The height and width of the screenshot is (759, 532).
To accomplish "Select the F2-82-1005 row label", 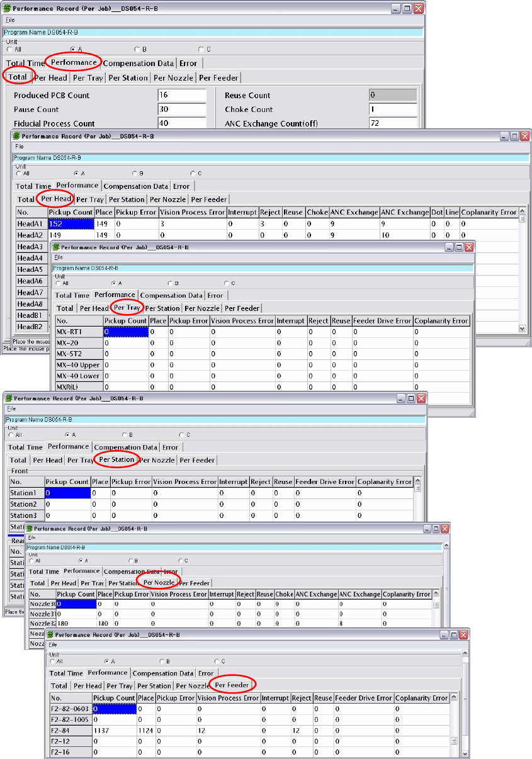I will coord(71,720).
